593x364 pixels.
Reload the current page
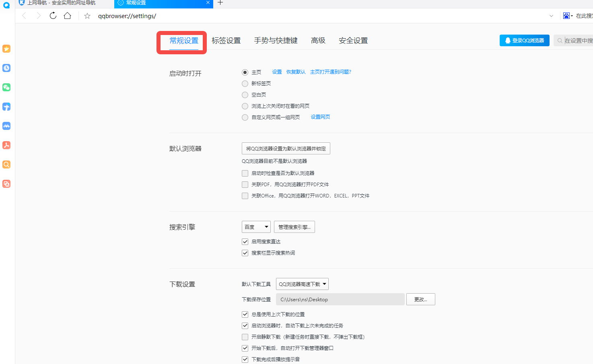[x=53, y=16]
